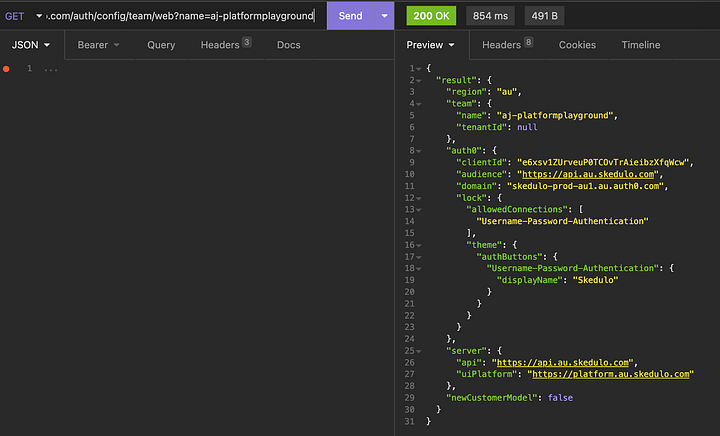720x436 pixels.
Task: Collapse the "authButtons" object fold arrow
Action: [x=419, y=257]
